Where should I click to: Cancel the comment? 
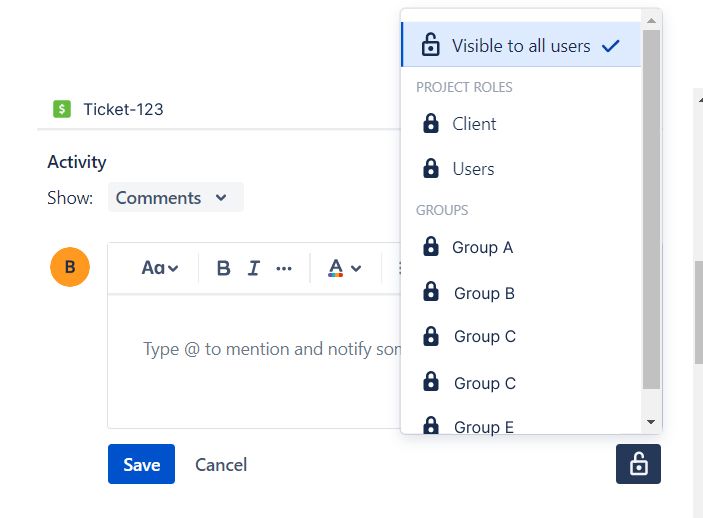[221, 465]
